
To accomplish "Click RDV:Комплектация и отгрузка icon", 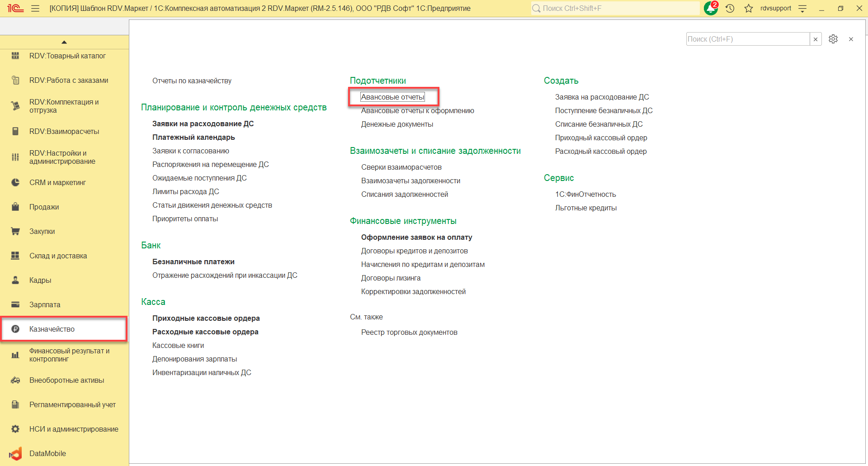I will [x=15, y=106].
